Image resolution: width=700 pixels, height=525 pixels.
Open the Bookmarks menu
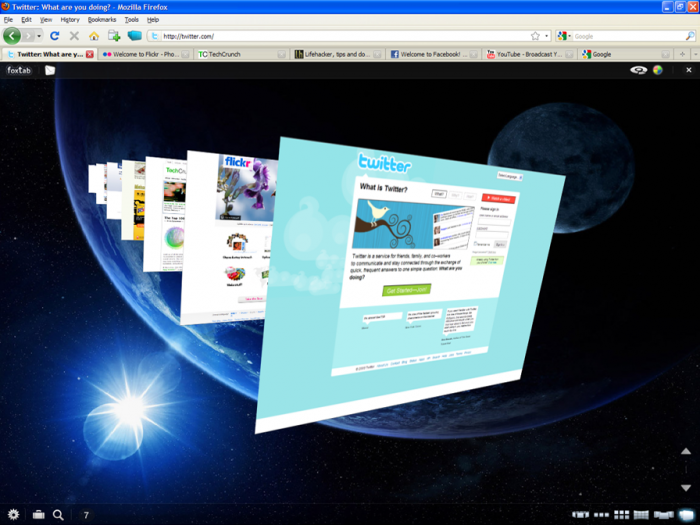pyautogui.click(x=101, y=19)
